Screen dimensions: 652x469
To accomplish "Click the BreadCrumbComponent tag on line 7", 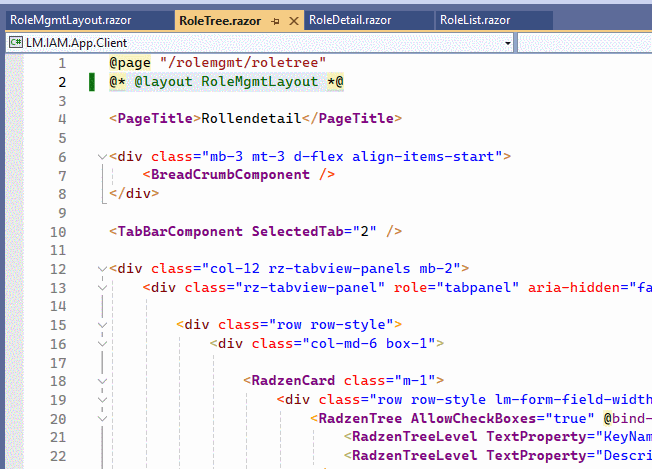I will coord(230,175).
